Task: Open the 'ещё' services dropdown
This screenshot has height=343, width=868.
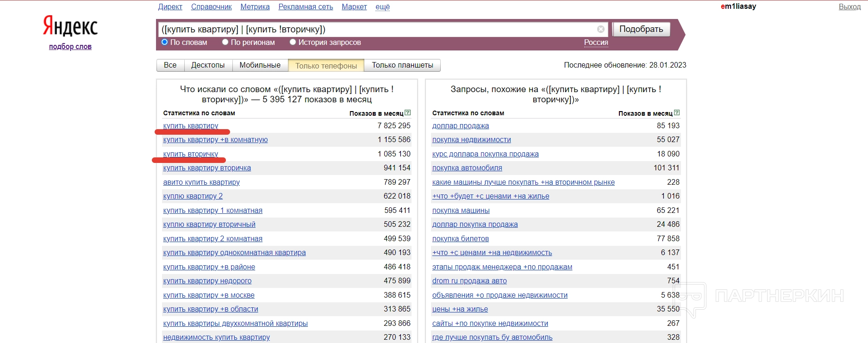Action: [x=382, y=6]
